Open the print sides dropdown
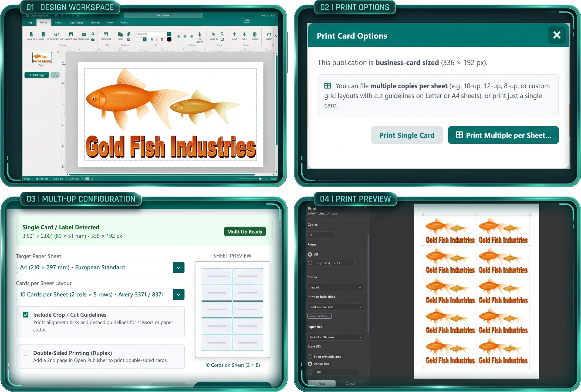The image size is (581, 392). pyautogui.click(x=336, y=307)
